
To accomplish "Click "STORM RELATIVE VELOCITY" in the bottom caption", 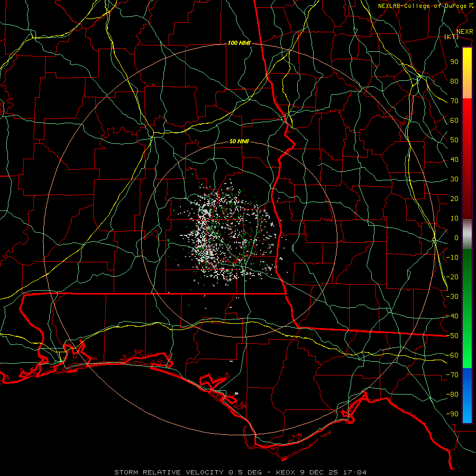I will 169,472.
